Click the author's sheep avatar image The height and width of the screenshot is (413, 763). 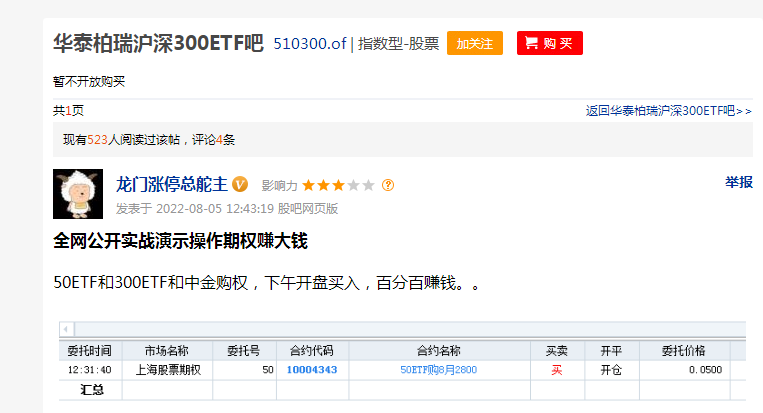coord(78,194)
